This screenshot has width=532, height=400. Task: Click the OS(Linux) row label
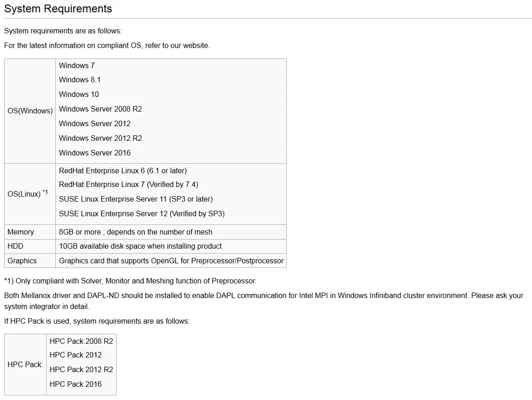[x=27, y=193]
